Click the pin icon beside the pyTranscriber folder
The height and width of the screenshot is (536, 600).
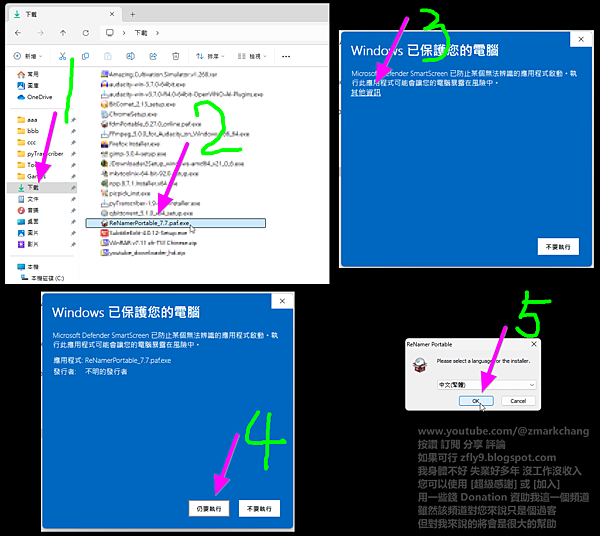[73, 154]
